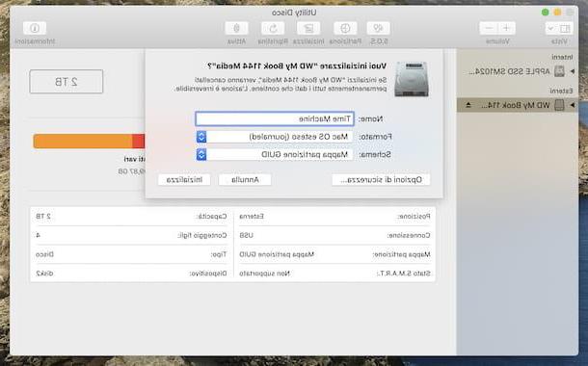Image resolution: width=588 pixels, height=366 pixels.
Task: Click the Inizializza toolbar icon
Action: point(308,29)
